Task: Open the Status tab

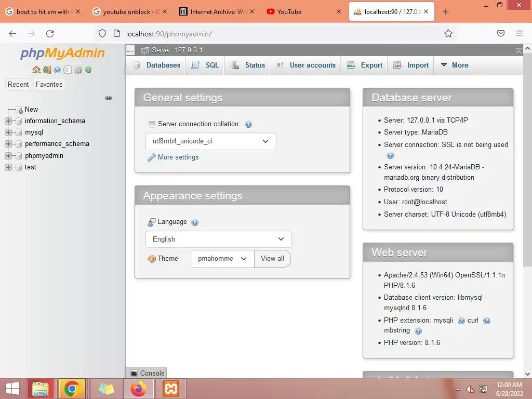Action: coord(247,65)
